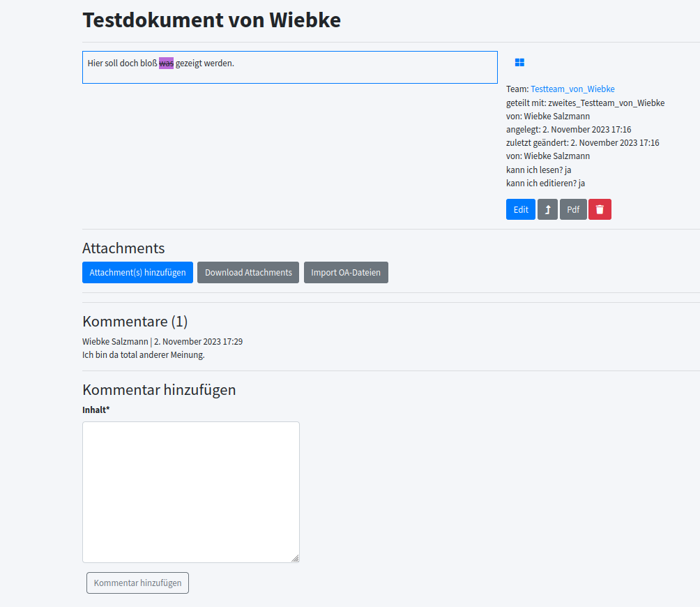The width and height of the screenshot is (700, 607).
Task: Open the Testteam_von_Wiebke team link
Action: tap(572, 89)
